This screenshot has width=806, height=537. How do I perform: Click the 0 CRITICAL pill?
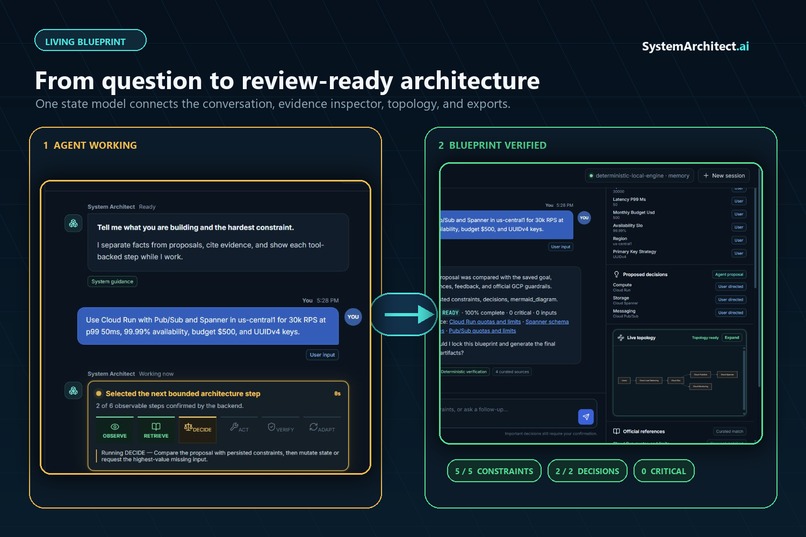(x=664, y=471)
